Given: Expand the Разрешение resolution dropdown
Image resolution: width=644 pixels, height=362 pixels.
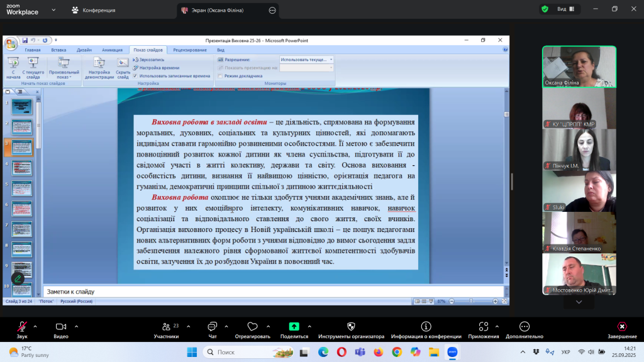Looking at the screenshot, I should (331, 60).
